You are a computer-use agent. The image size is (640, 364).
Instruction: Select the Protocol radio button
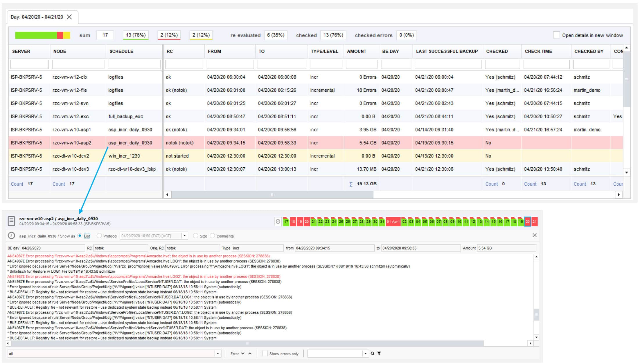(99, 236)
